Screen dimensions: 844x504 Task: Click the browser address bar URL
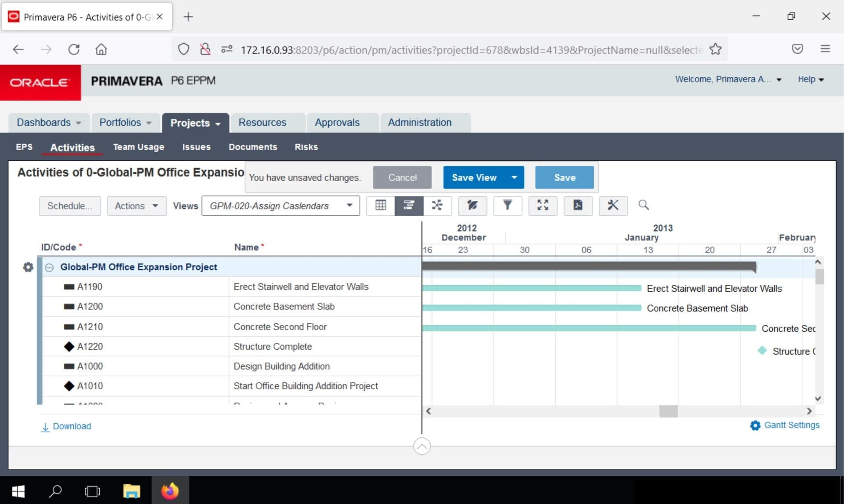tap(471, 50)
